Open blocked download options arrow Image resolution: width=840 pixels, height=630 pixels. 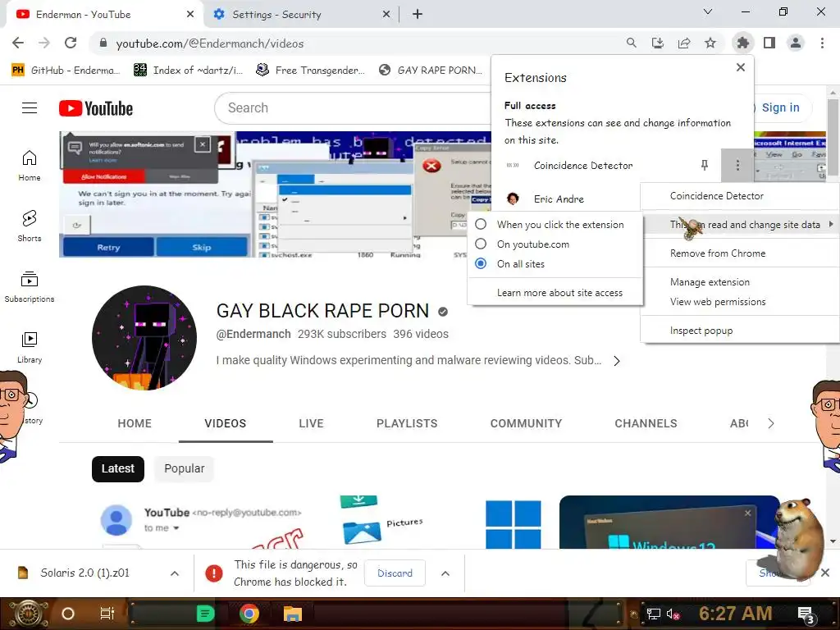tap(445, 573)
